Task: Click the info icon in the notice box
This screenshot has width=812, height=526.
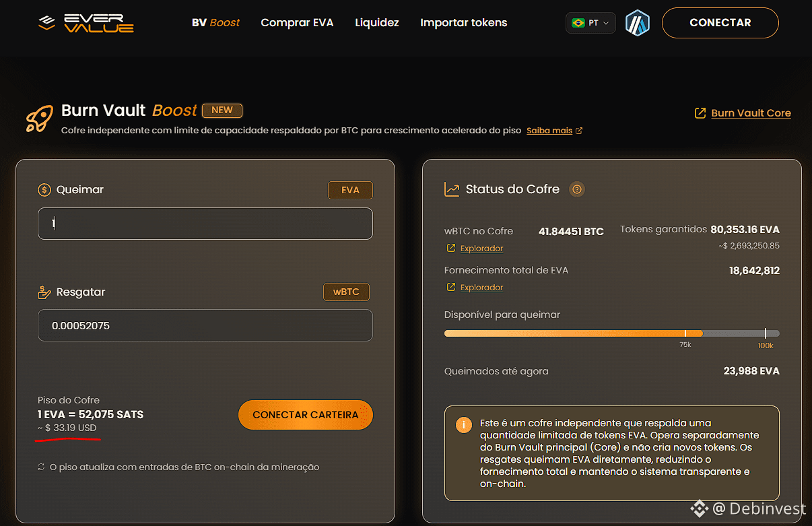Action: click(x=463, y=425)
